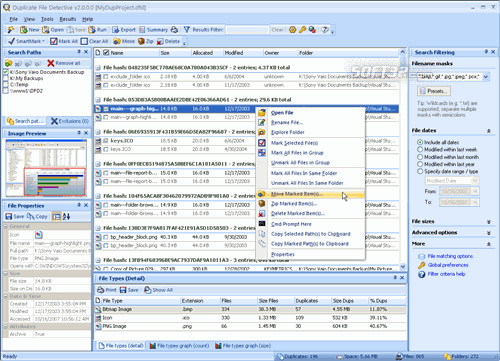Open Filter criteria help link
This screenshot has width=500, height=361.
(x=446, y=274)
